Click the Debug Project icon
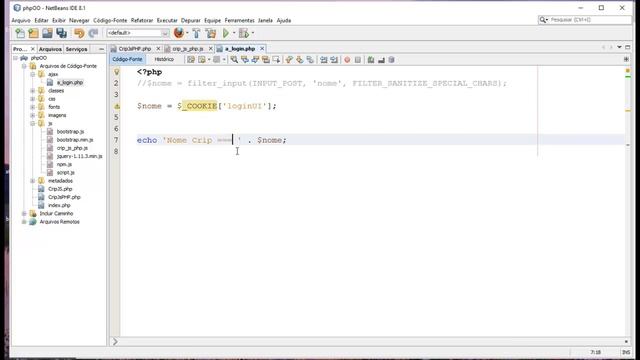 (244, 33)
